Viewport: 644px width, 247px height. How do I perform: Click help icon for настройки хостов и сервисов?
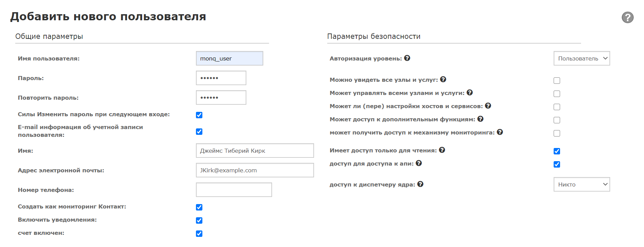[x=488, y=106]
